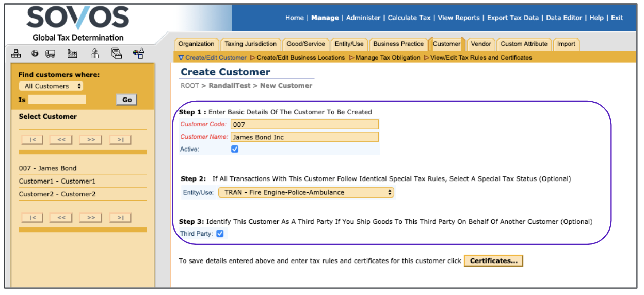Image resolution: width=644 pixels, height=295 pixels.
Task: Uncheck the Active checkbox
Action: [x=235, y=149]
